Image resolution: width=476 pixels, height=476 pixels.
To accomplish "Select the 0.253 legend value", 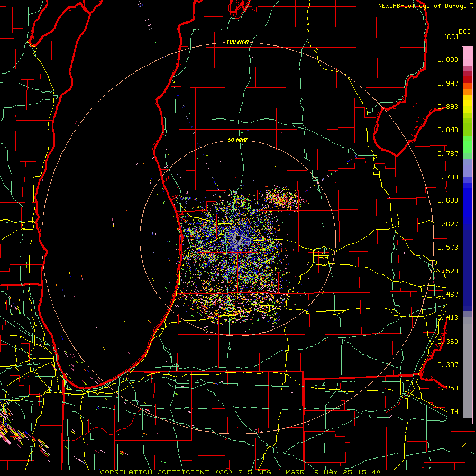I will [x=448, y=388].
